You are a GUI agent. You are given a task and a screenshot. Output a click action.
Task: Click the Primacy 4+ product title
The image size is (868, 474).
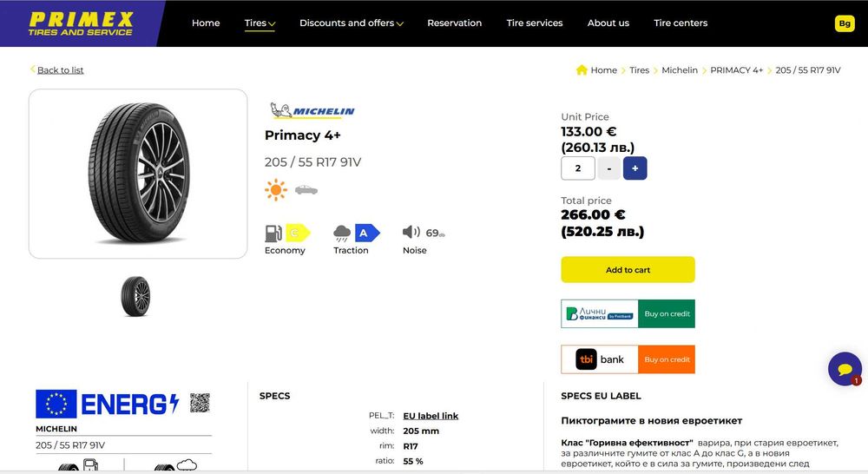[303, 135]
